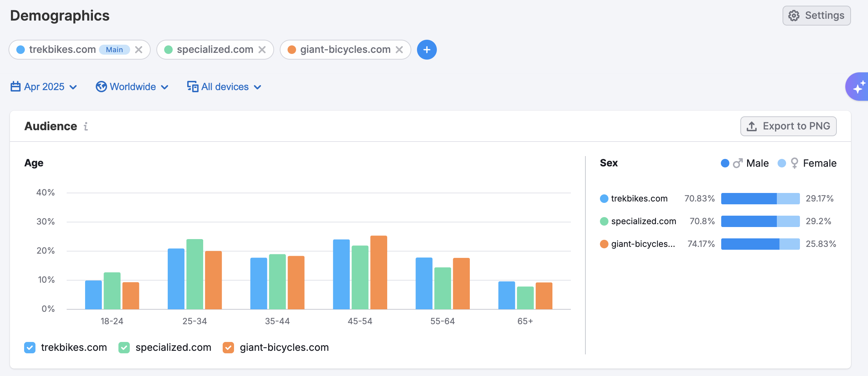Image resolution: width=868 pixels, height=376 pixels.
Task: Click Audience info icon
Action: (x=86, y=126)
